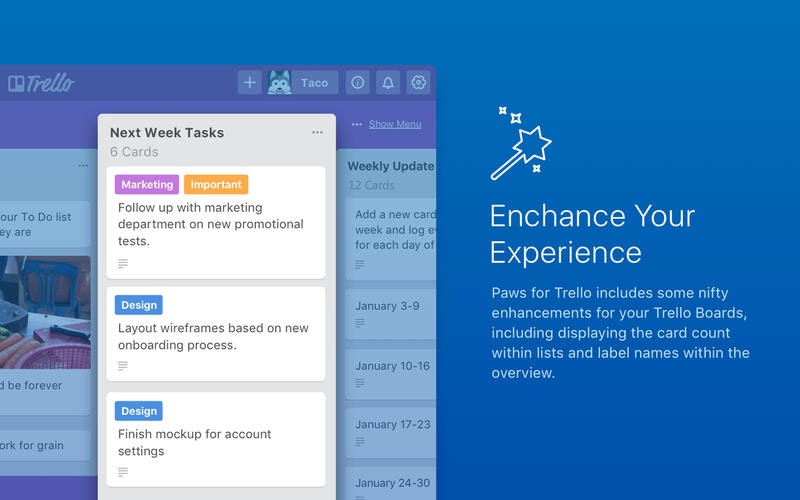The width and height of the screenshot is (800, 500).
Task: Open the January 24-30 card
Action: point(391,484)
